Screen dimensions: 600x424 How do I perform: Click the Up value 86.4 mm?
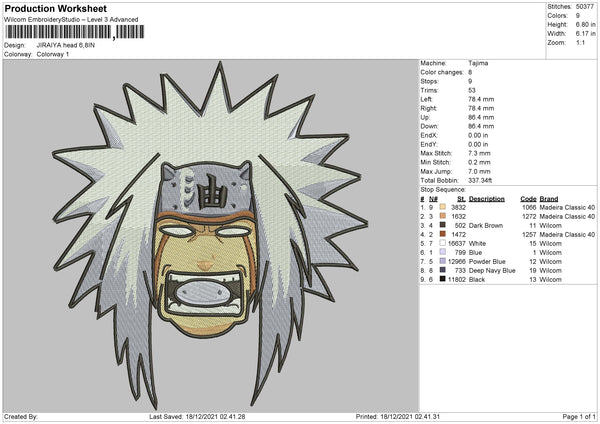[x=481, y=117]
